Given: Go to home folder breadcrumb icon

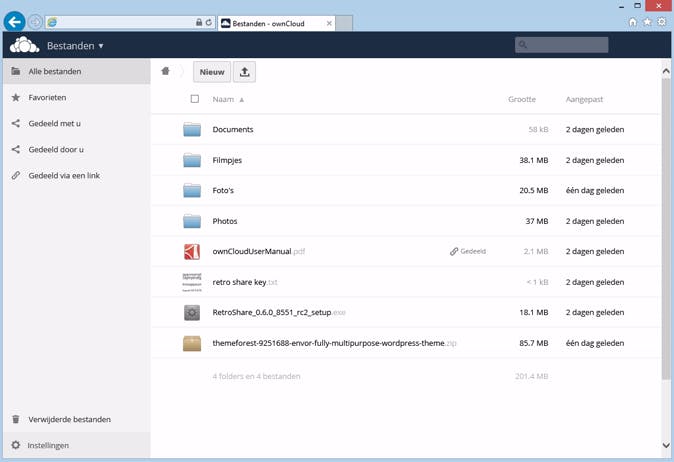Looking at the screenshot, I should click(165, 71).
